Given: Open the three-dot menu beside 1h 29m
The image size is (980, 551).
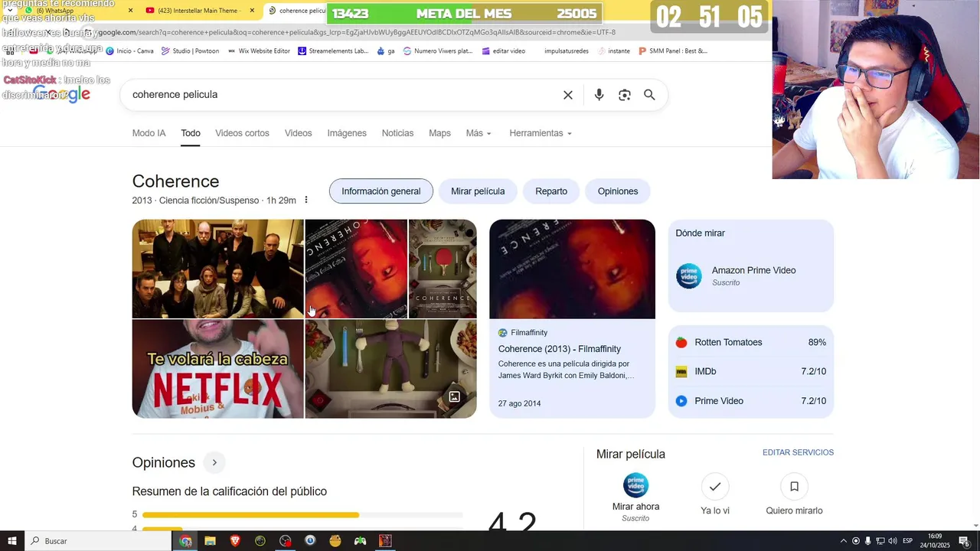Looking at the screenshot, I should [x=306, y=201].
